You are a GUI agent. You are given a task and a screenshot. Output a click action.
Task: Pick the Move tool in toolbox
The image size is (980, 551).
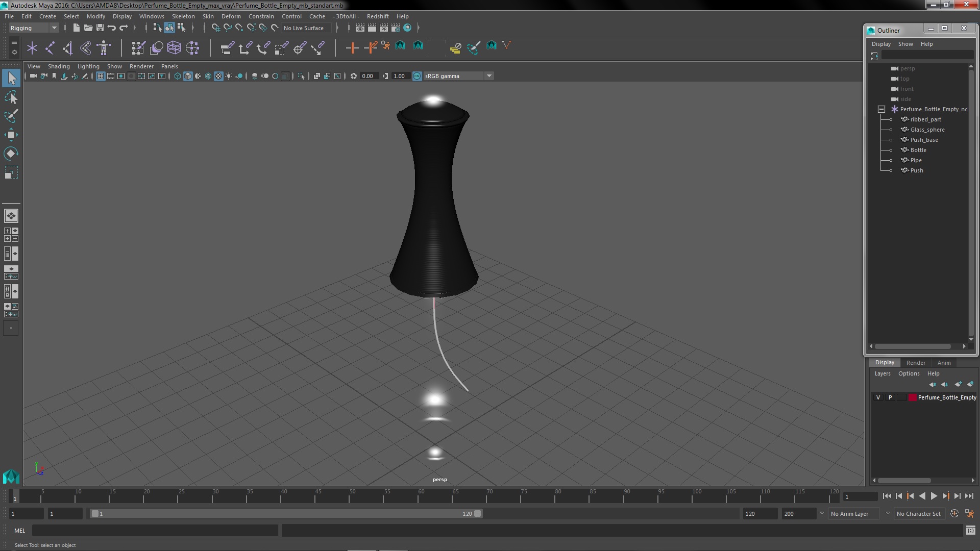11,135
